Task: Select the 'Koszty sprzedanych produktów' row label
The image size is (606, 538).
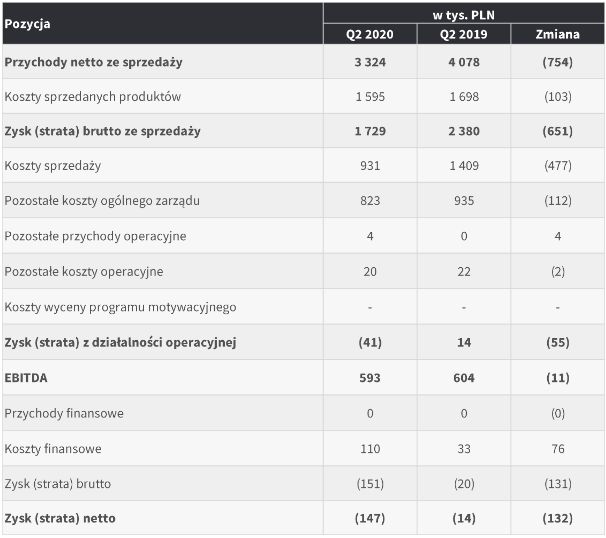Action: [x=92, y=97]
